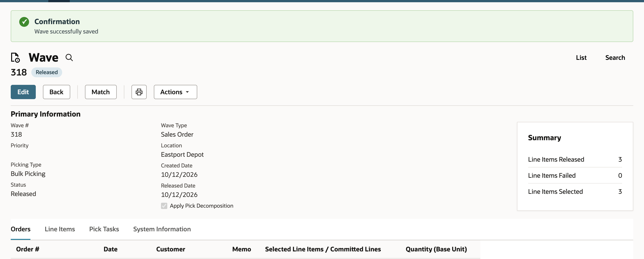
Task: Open the magnifier search next to Wave
Action: [69, 58]
